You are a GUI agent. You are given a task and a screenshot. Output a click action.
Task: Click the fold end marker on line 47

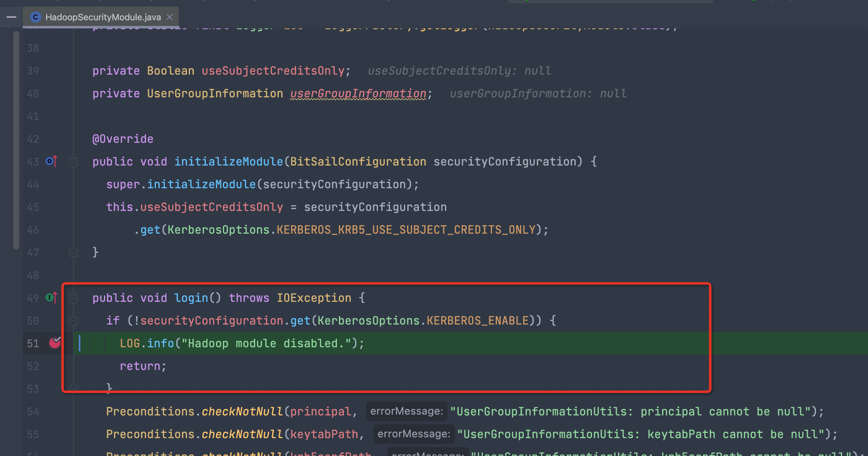click(73, 252)
